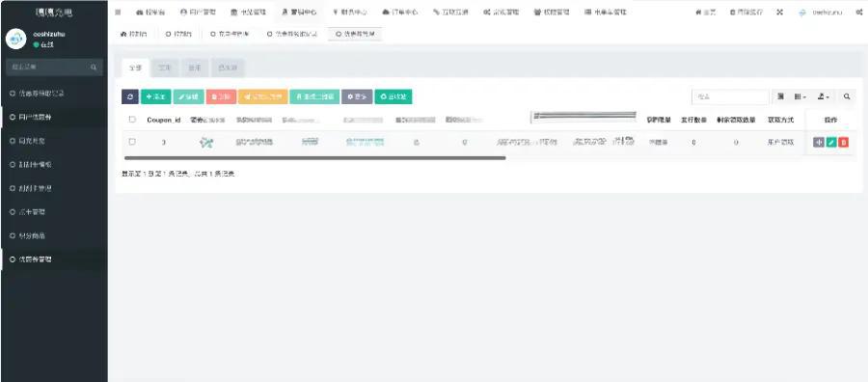This screenshot has height=382, width=868.
Task: Click the red delete button in the toolbar
Action: tap(222, 96)
